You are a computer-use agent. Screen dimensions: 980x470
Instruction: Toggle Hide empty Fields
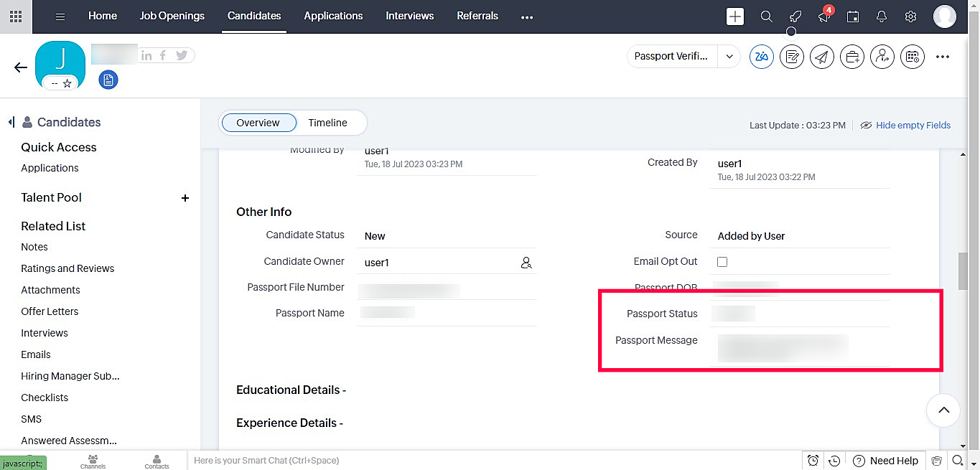coord(905,125)
